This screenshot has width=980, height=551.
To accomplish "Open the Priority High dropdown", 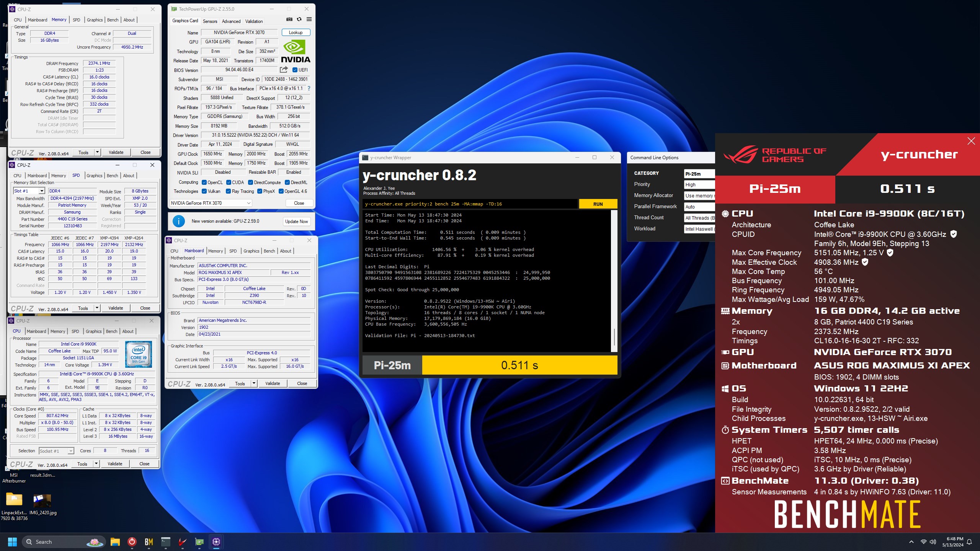I will (x=699, y=184).
